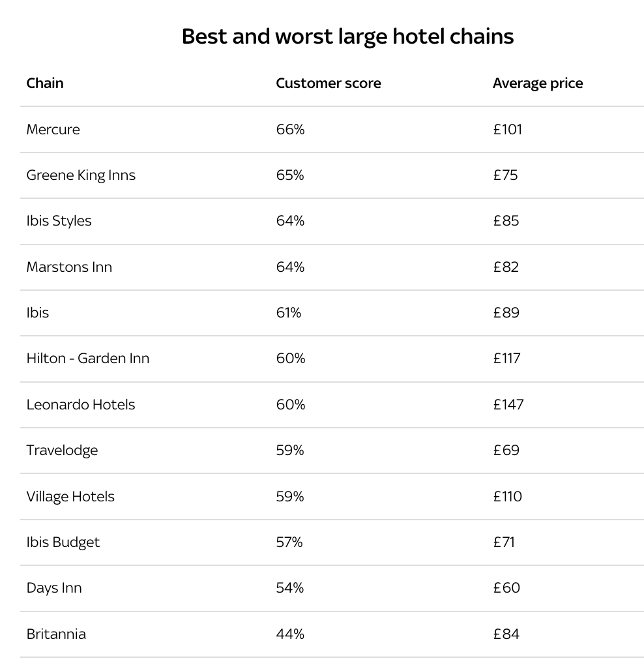Screen dimensions: 644x665
Task: Click the £147 average price cell
Action: pyautogui.click(x=508, y=405)
